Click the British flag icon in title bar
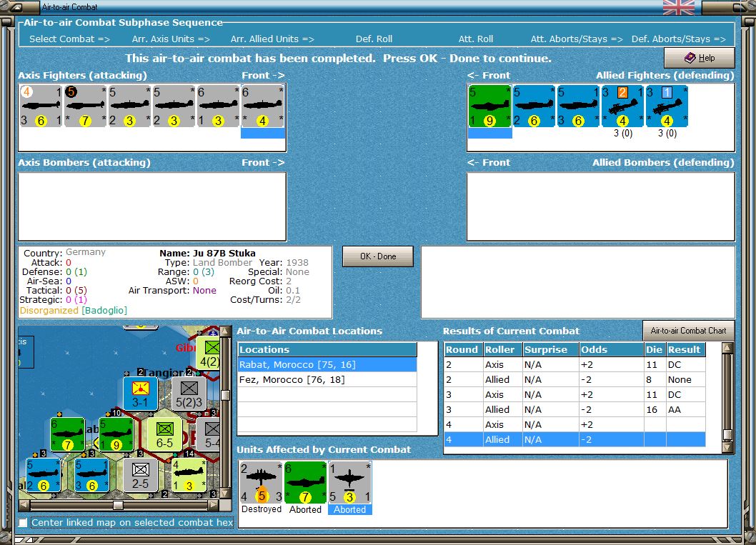 pyautogui.click(x=679, y=7)
